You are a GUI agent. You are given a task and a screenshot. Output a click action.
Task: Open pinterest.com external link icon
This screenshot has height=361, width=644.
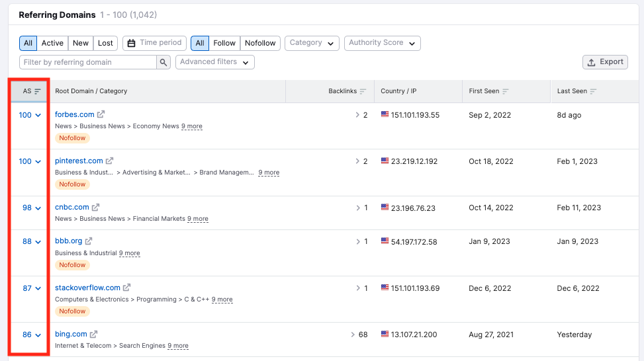[x=110, y=161]
